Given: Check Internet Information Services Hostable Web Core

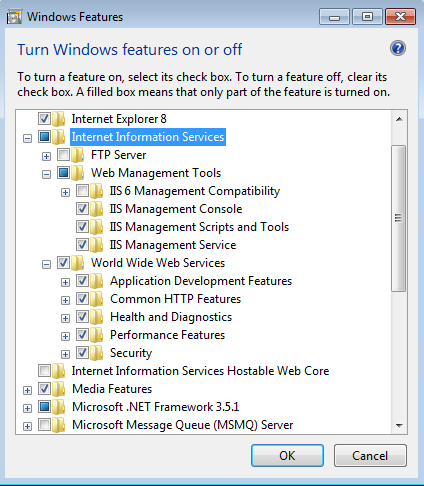Looking at the screenshot, I should click(x=44, y=371).
